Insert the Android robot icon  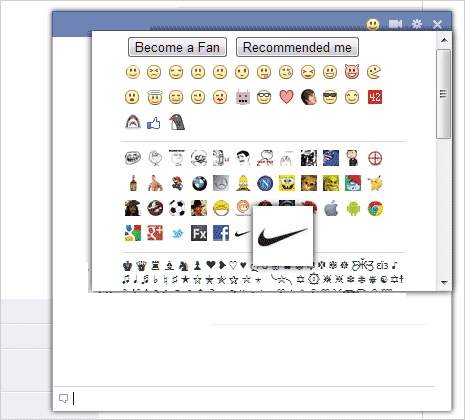(353, 209)
